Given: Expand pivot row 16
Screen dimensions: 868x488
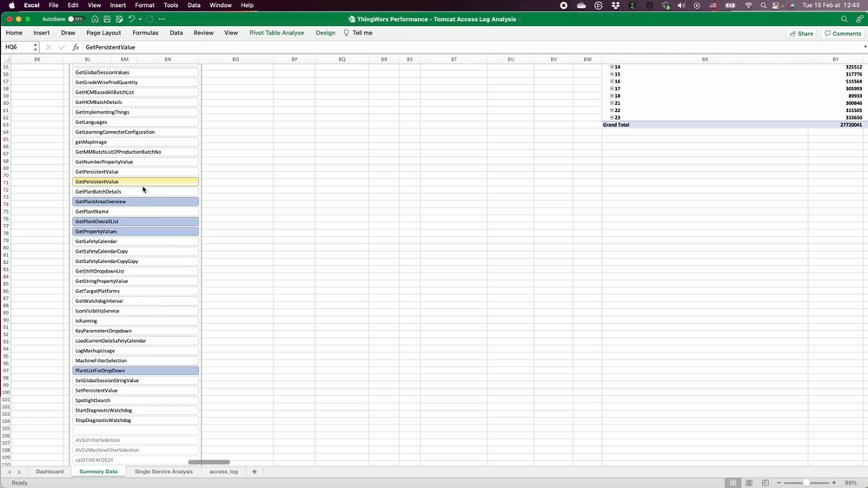Looking at the screenshot, I should 612,82.
